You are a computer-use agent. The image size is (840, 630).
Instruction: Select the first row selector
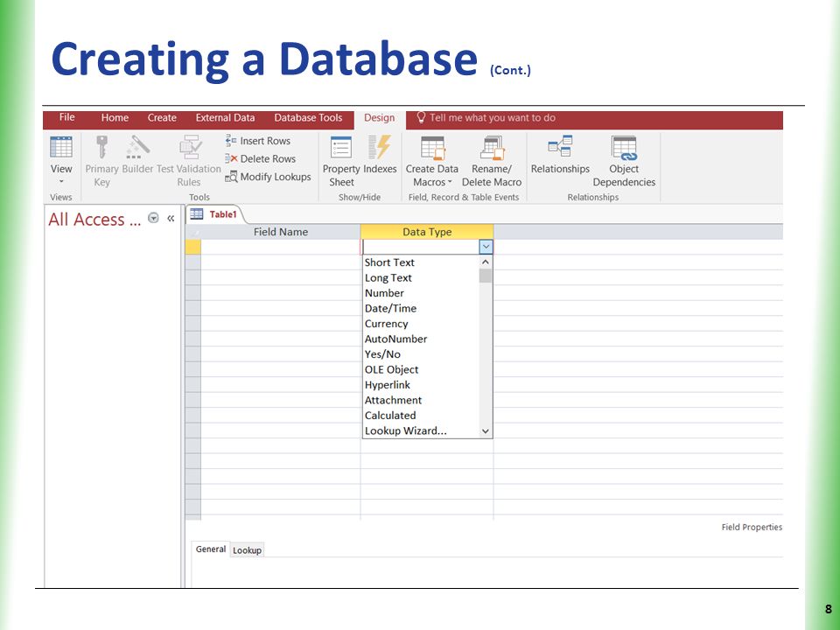click(x=192, y=247)
